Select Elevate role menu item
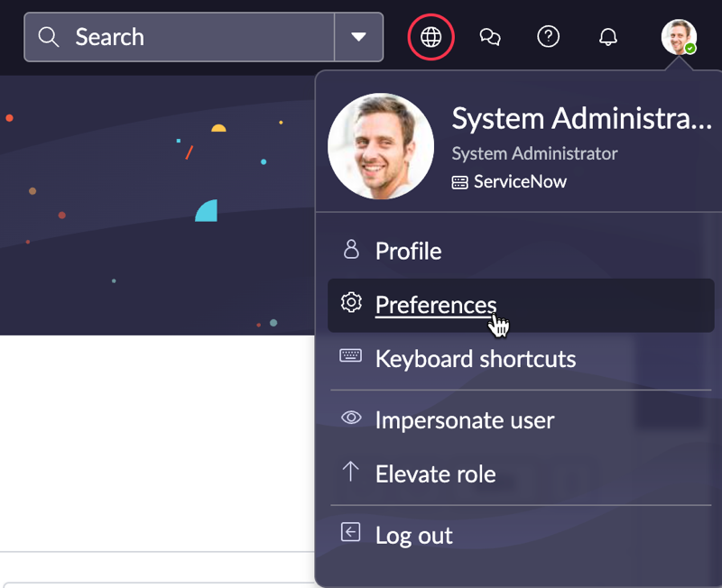Image resolution: width=722 pixels, height=588 pixels. click(x=521, y=473)
